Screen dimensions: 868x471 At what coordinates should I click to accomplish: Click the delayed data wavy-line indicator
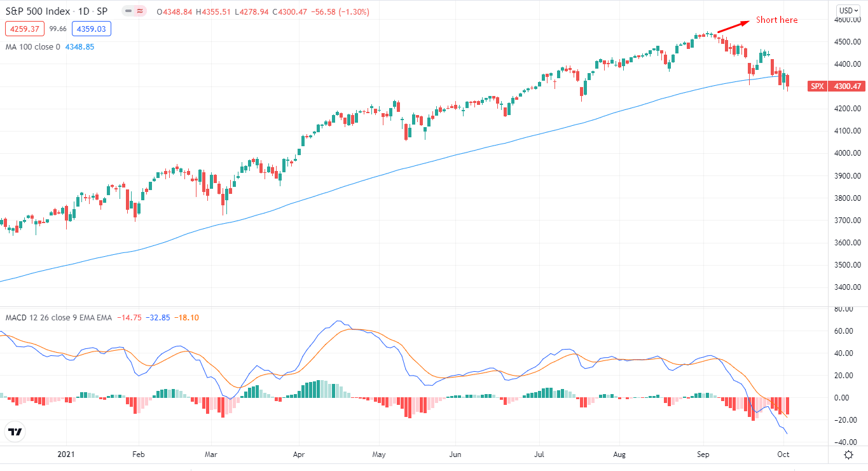[x=140, y=12]
